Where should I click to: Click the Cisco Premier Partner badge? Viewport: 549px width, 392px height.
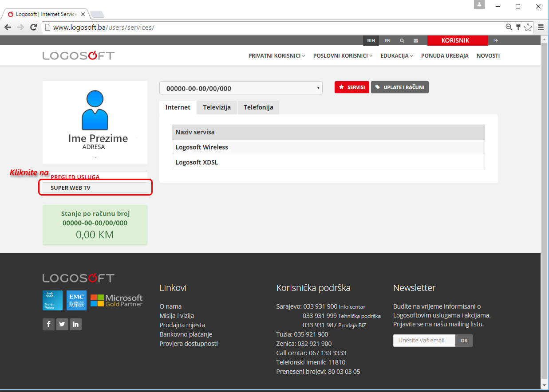click(x=53, y=300)
